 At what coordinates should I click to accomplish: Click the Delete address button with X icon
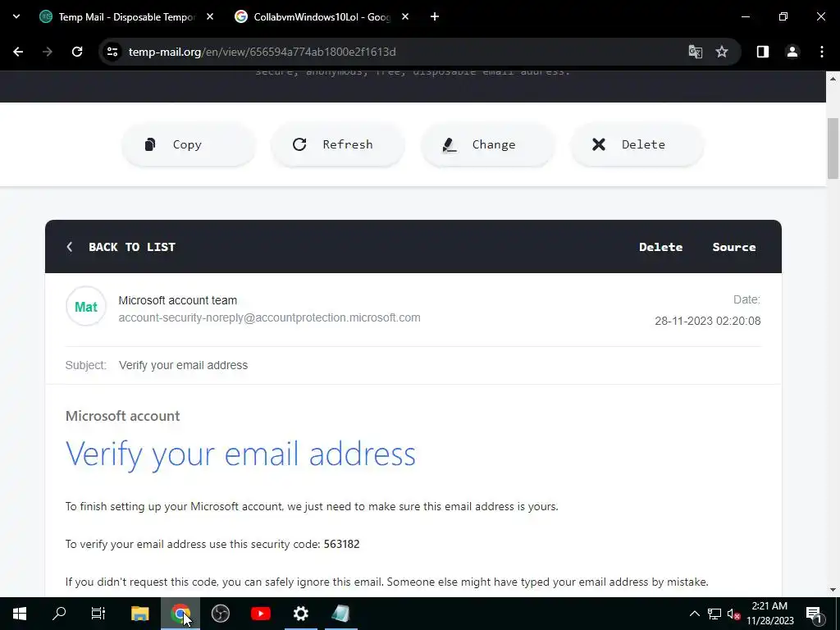click(637, 144)
